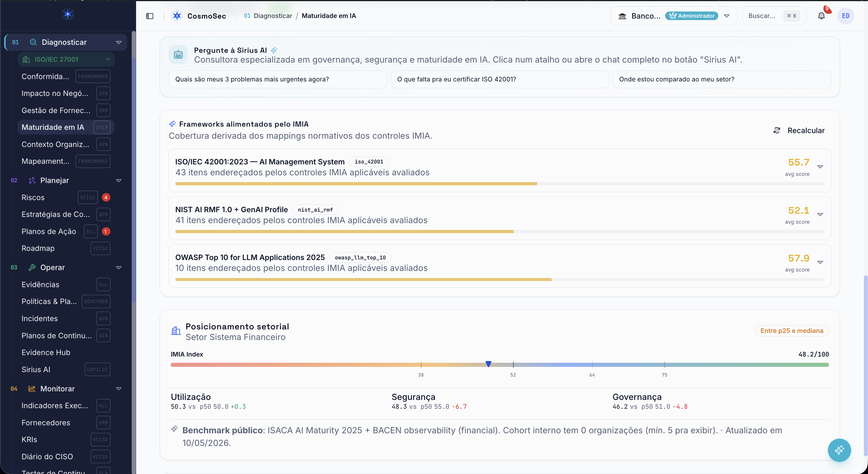Focus the Buscar search field

click(x=774, y=16)
